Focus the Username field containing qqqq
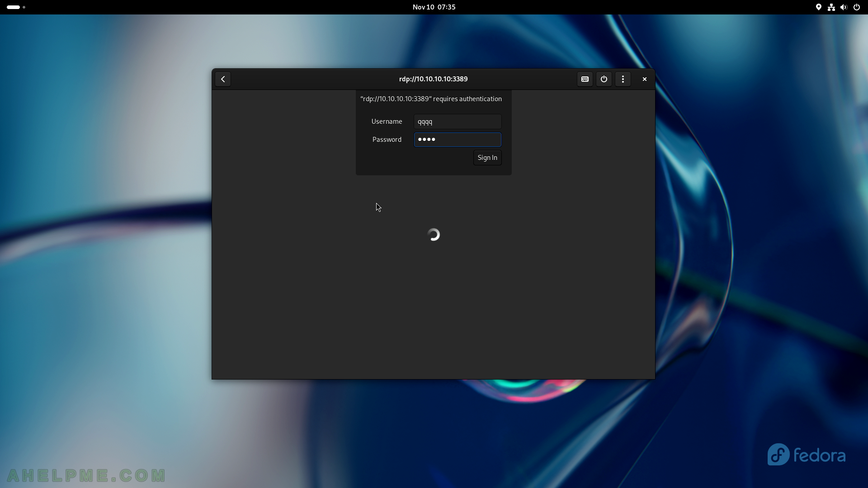The image size is (868, 488). click(x=458, y=122)
